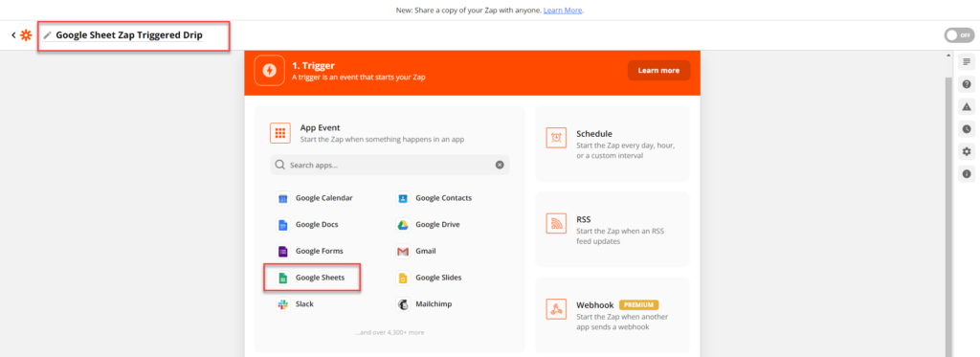The width and height of the screenshot is (980, 357).
Task: Choose Mailchimp as trigger app
Action: point(424,304)
